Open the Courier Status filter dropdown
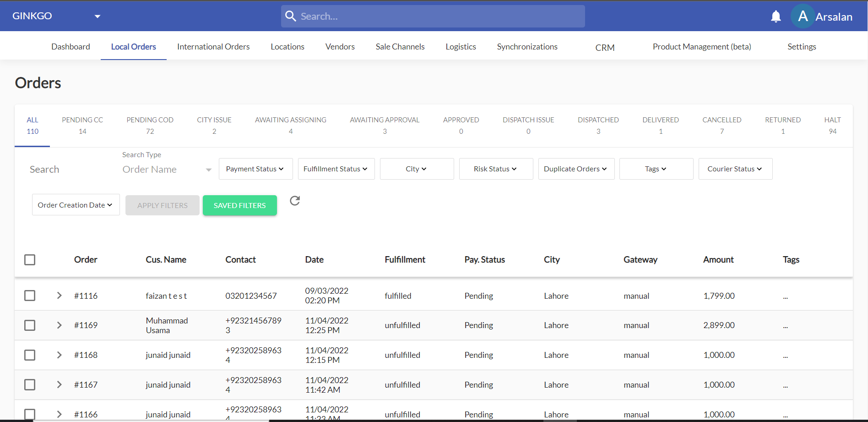868x422 pixels. coord(734,169)
